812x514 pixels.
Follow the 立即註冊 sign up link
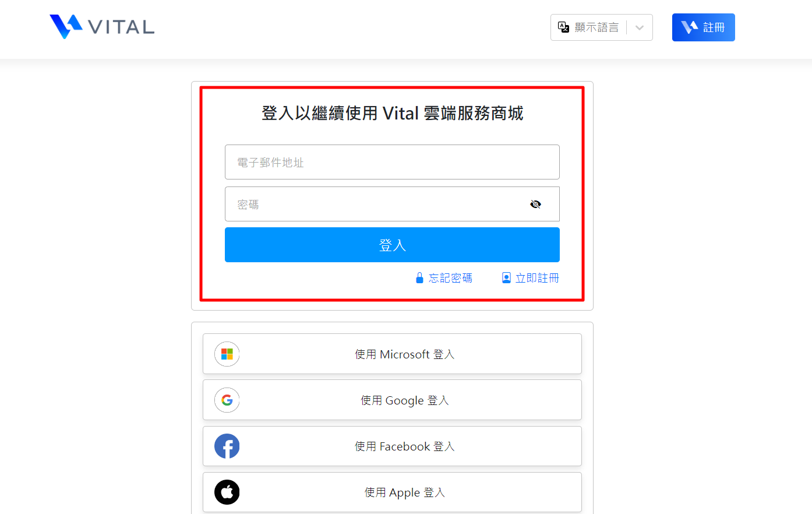click(x=537, y=278)
